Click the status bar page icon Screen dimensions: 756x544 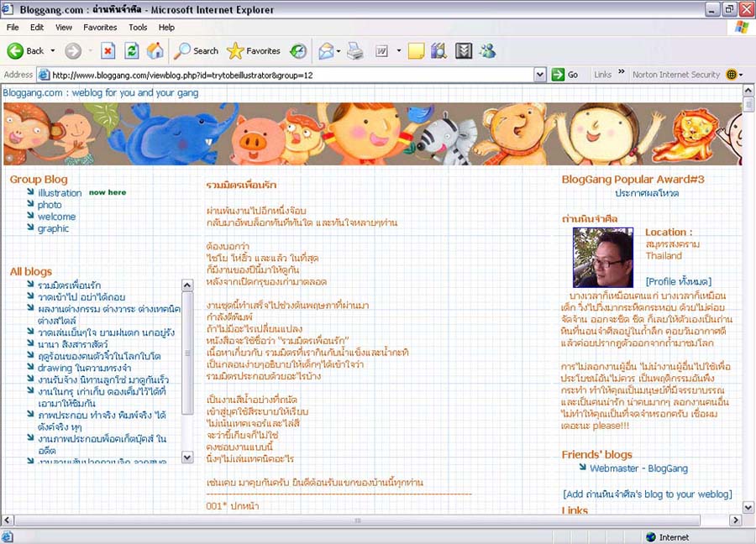pyautogui.click(x=7, y=536)
